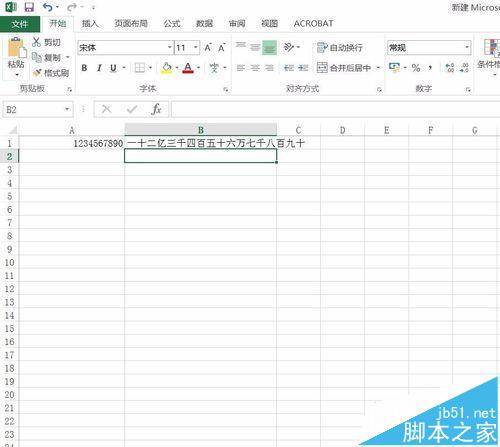This screenshot has width=500, height=447.
Task: Apply cell borders icon
Action: 140,68
